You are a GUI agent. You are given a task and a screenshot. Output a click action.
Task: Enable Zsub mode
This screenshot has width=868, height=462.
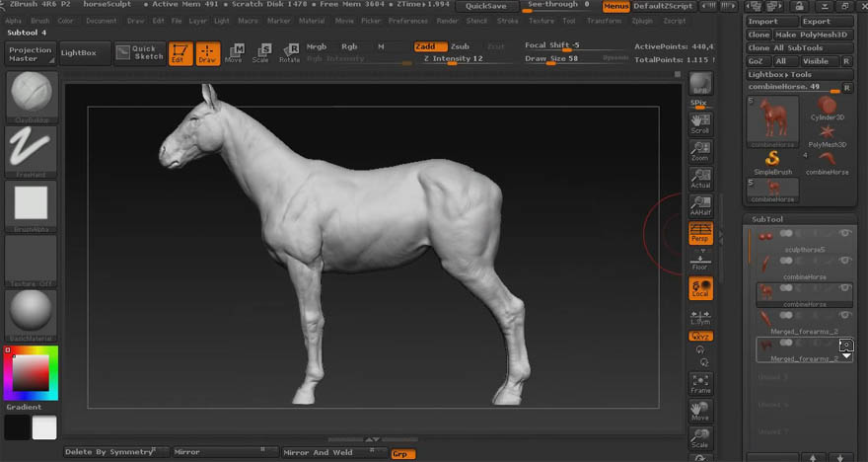tap(460, 46)
